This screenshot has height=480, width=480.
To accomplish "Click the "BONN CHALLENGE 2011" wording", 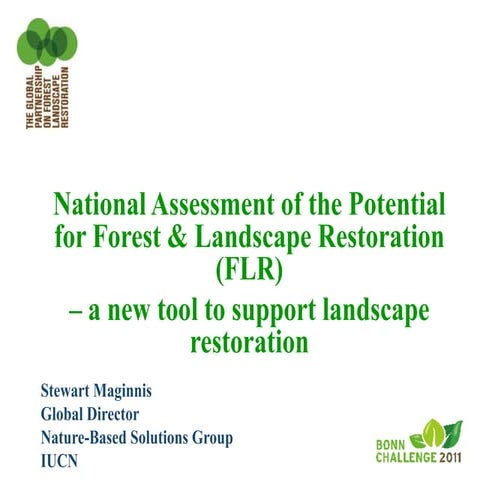I will [x=419, y=452].
